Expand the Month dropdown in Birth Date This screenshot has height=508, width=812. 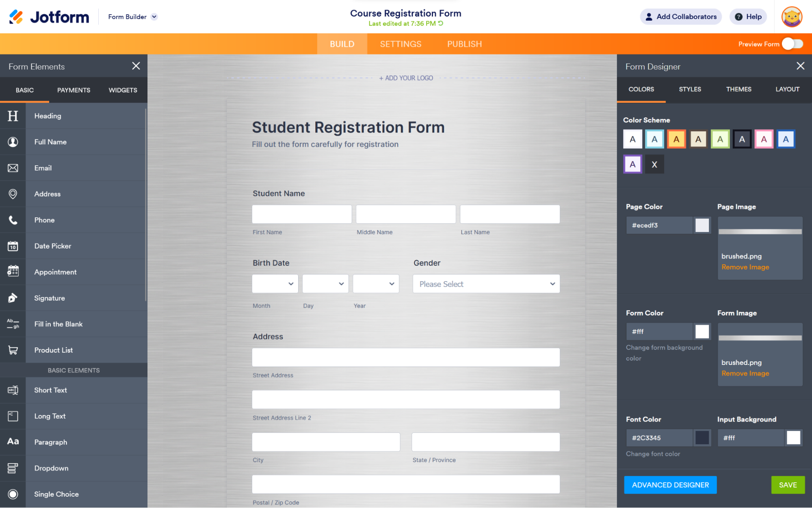(x=274, y=284)
